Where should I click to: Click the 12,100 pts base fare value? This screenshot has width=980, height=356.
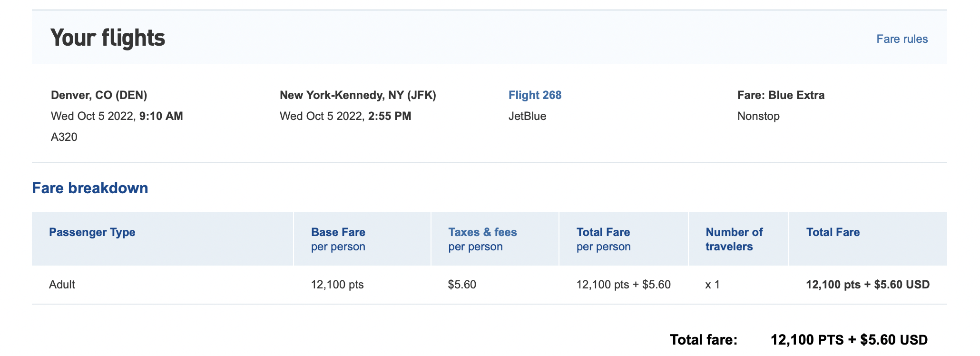[x=337, y=284]
